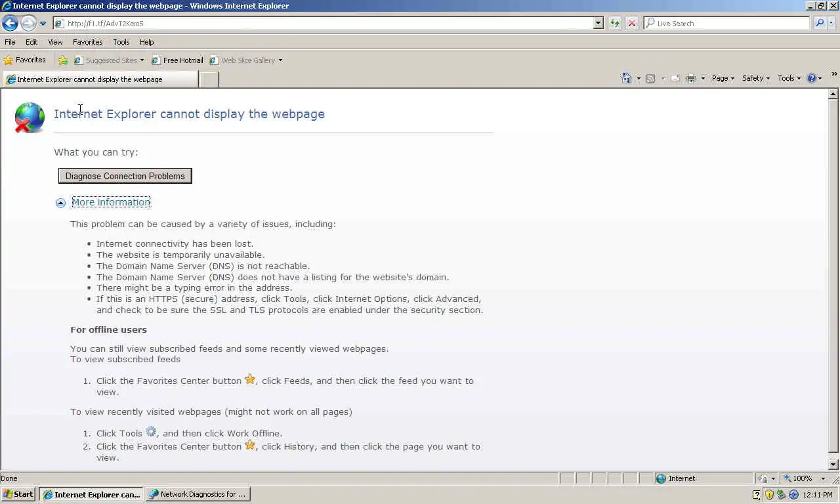Click the 'Done' status bar text
840x504 pixels.
[x=9, y=478]
